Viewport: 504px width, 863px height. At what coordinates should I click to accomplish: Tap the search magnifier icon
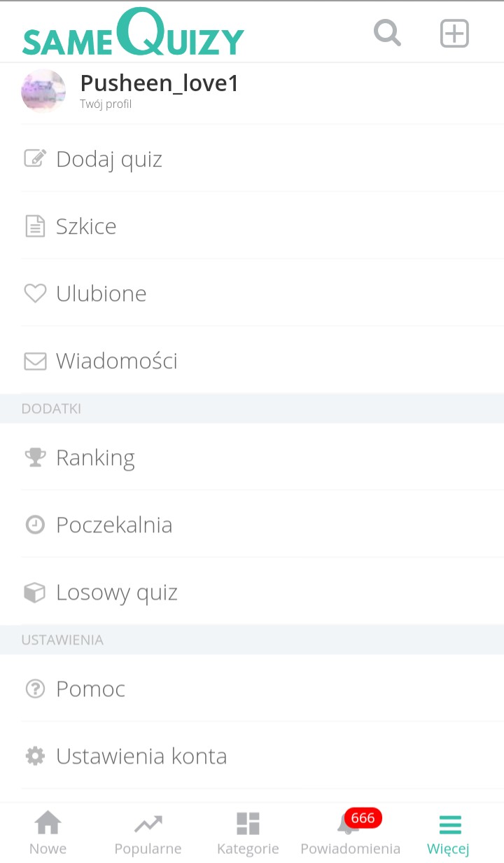pyautogui.click(x=387, y=32)
